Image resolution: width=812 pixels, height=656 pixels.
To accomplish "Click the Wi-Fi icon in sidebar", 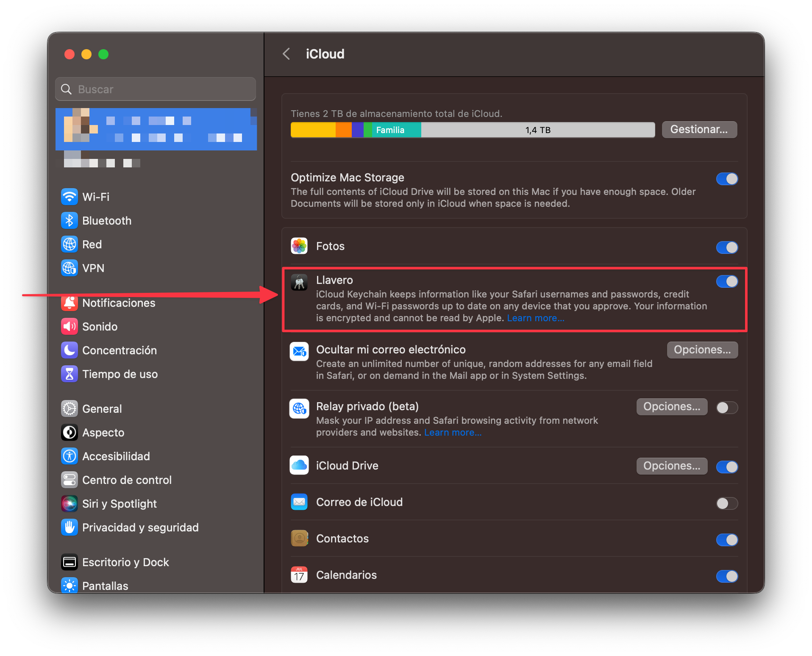I will (x=70, y=197).
